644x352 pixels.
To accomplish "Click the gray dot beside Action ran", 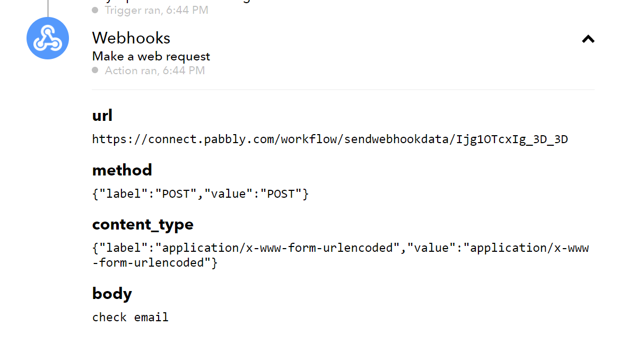I will [x=95, y=70].
